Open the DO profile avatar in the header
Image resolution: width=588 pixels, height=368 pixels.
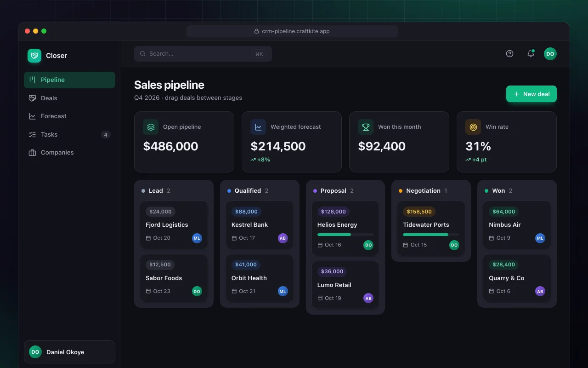[x=550, y=54]
